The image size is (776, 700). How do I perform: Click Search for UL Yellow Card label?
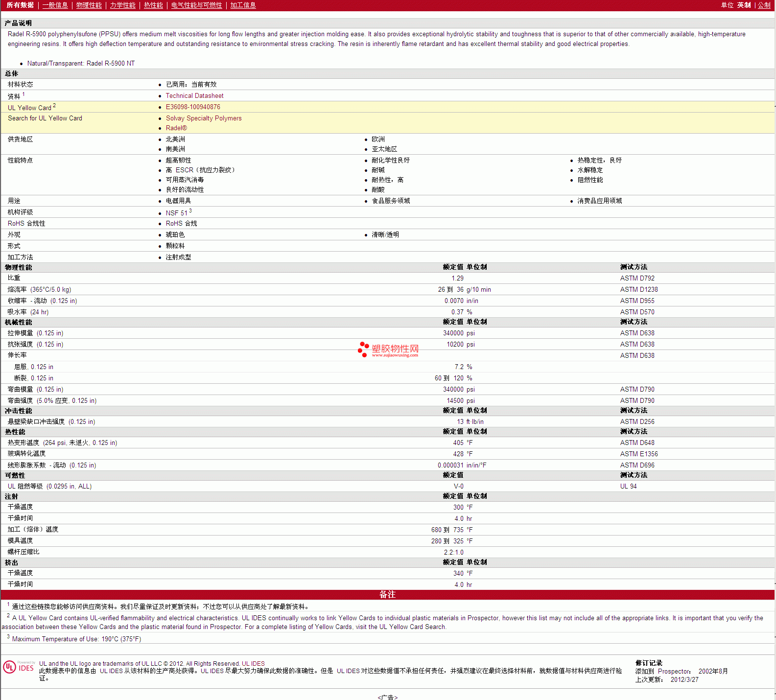tap(45, 118)
